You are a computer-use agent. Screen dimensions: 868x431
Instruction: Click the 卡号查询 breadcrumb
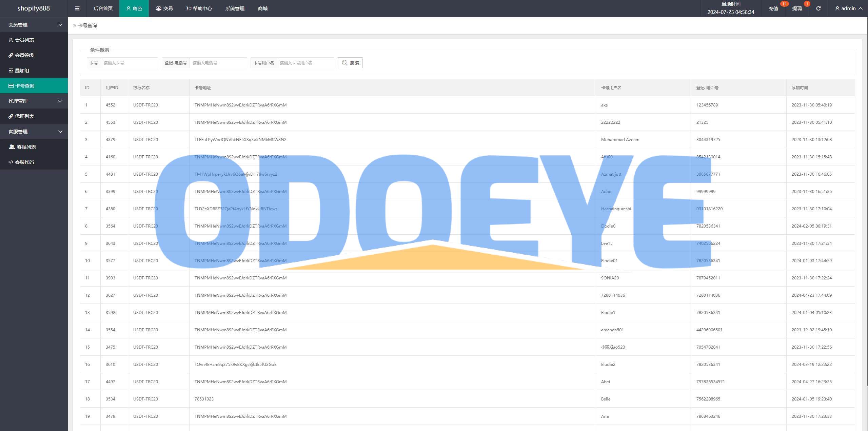click(x=87, y=25)
